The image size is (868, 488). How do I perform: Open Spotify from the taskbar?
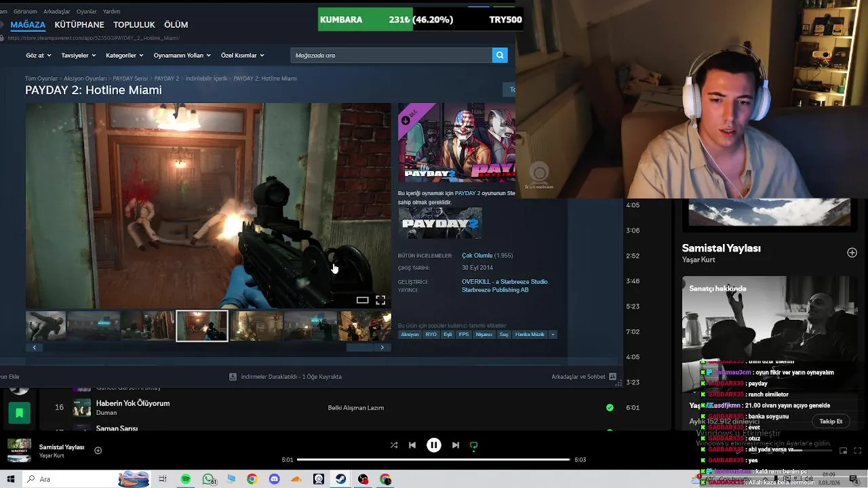pyautogui.click(x=186, y=479)
